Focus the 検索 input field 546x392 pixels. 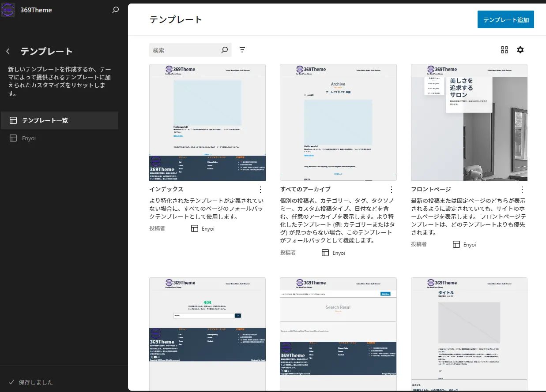point(185,50)
